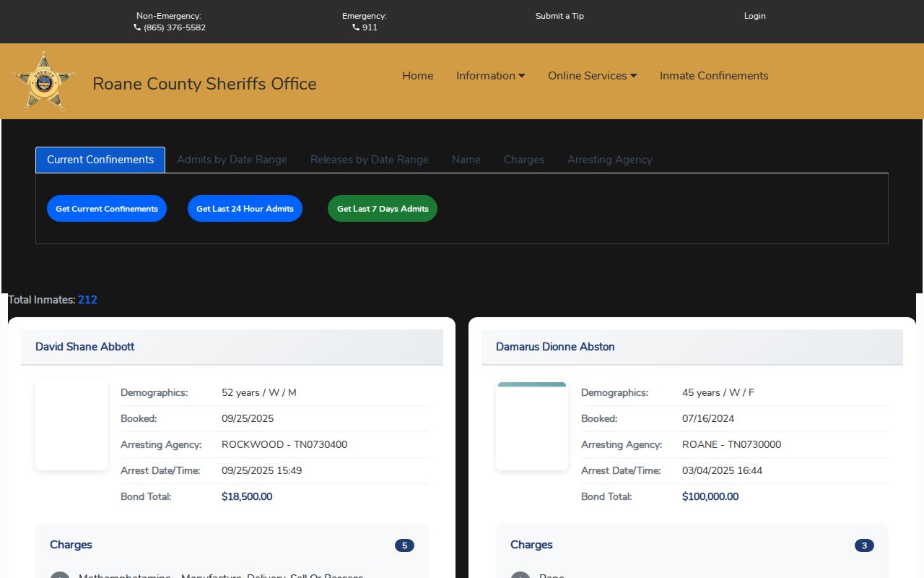Open Damarus Dionne Abston's mugshot thumbnail
The height and width of the screenshot is (578, 924).
tap(532, 426)
